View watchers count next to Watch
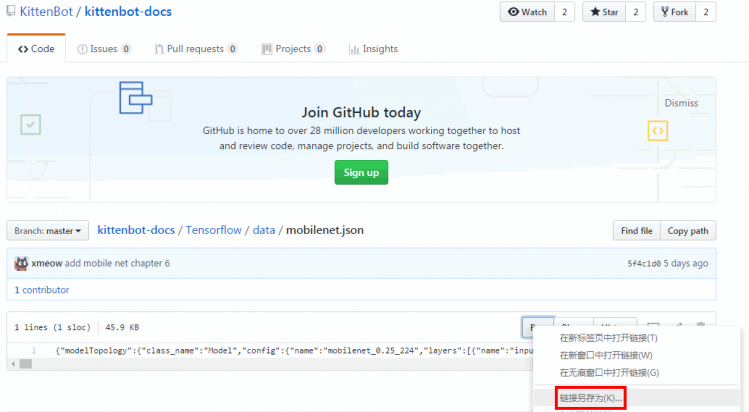This screenshot has width=749, height=412. pyautogui.click(x=565, y=12)
